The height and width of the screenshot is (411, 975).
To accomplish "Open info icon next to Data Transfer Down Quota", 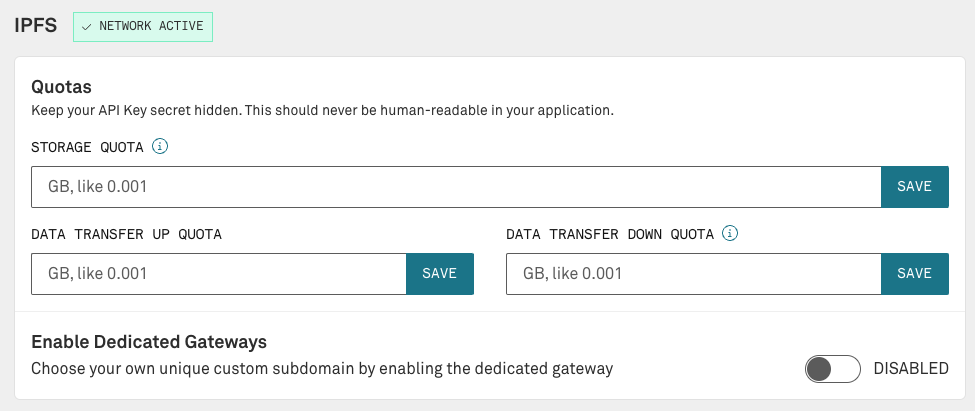I will pyautogui.click(x=730, y=234).
